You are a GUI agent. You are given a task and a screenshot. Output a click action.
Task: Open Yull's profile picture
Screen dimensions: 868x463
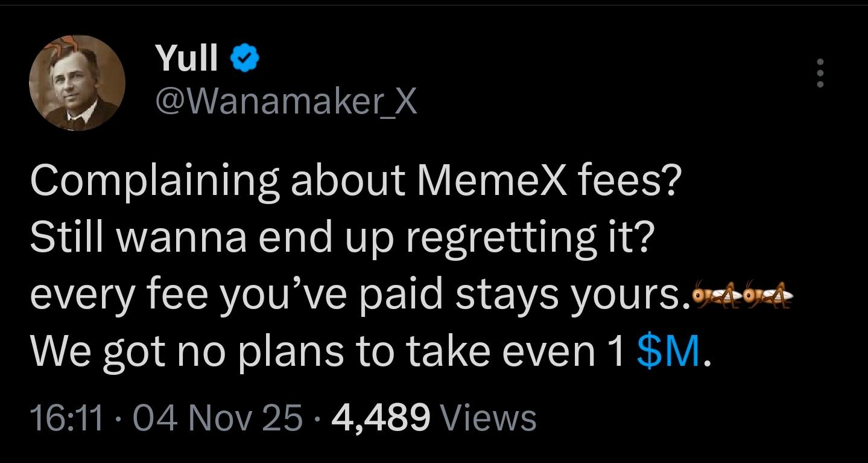(77, 83)
